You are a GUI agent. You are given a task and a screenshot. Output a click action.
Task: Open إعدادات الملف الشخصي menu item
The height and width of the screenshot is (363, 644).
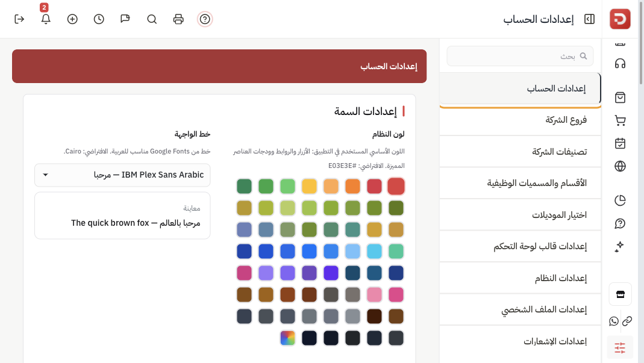coord(520,309)
